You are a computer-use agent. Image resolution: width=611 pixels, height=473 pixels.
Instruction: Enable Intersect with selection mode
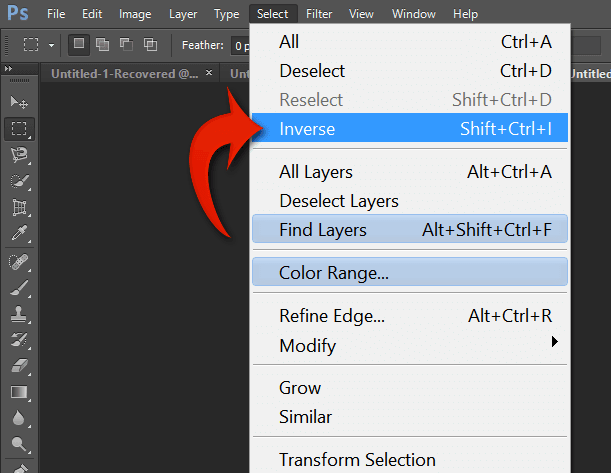tap(150, 44)
